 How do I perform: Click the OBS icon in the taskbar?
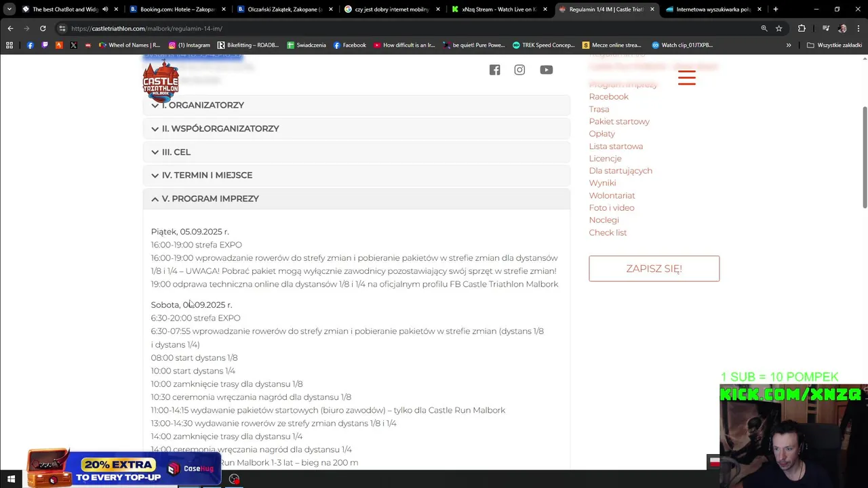pos(234,479)
